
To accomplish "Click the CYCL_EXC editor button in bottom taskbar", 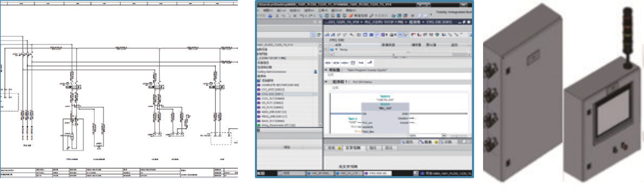I will (x=377, y=173).
